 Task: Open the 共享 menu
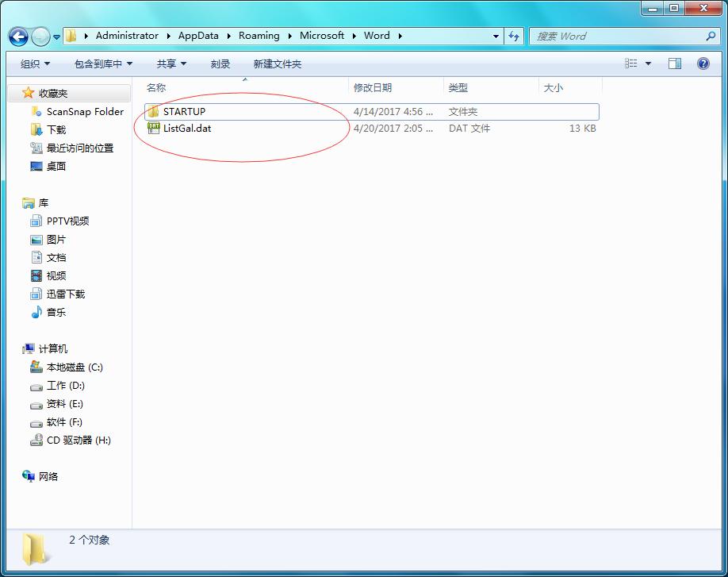171,64
